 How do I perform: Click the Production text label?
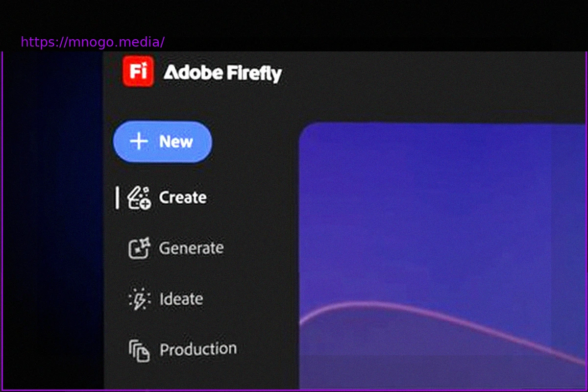coord(198,349)
